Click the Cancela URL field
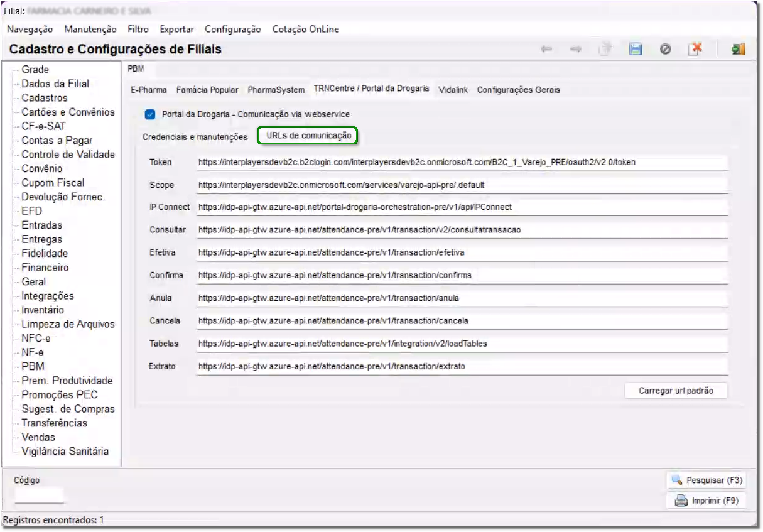Image resolution: width=763 pixels, height=532 pixels. pyautogui.click(x=462, y=321)
